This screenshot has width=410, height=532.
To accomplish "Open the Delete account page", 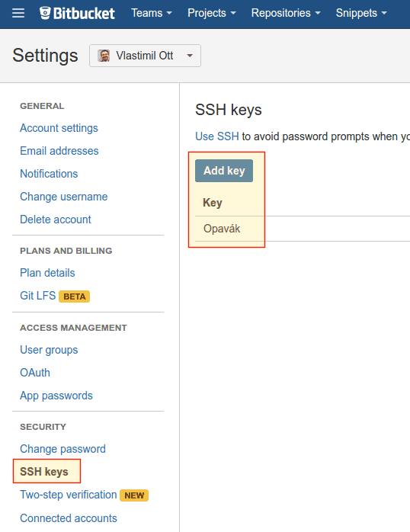I will point(56,220).
